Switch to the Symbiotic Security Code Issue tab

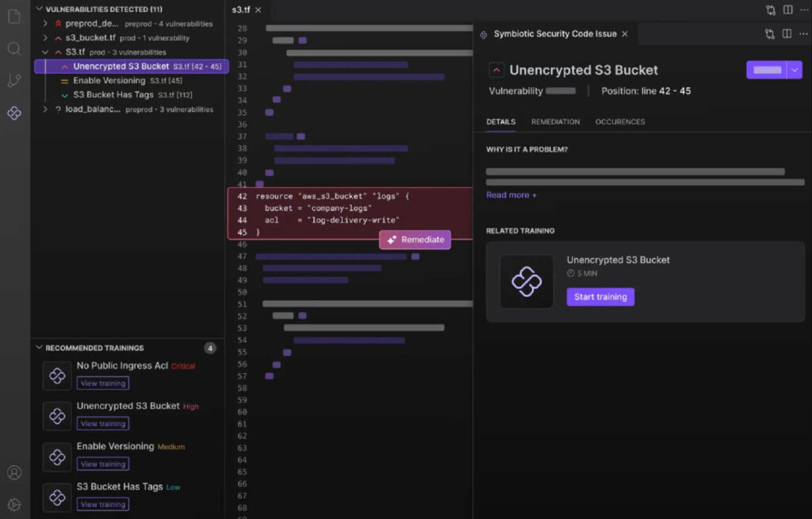click(554, 33)
